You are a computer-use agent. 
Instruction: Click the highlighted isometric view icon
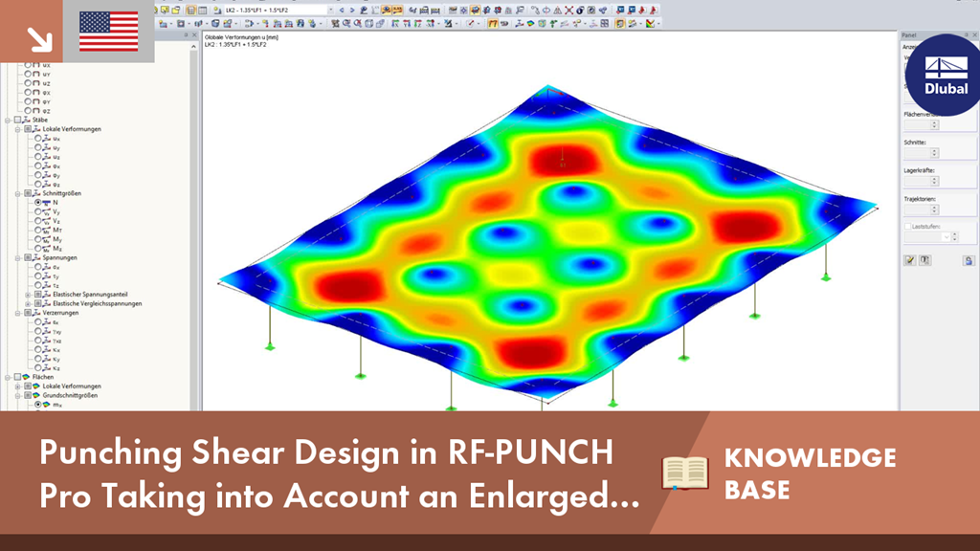coord(475,10)
